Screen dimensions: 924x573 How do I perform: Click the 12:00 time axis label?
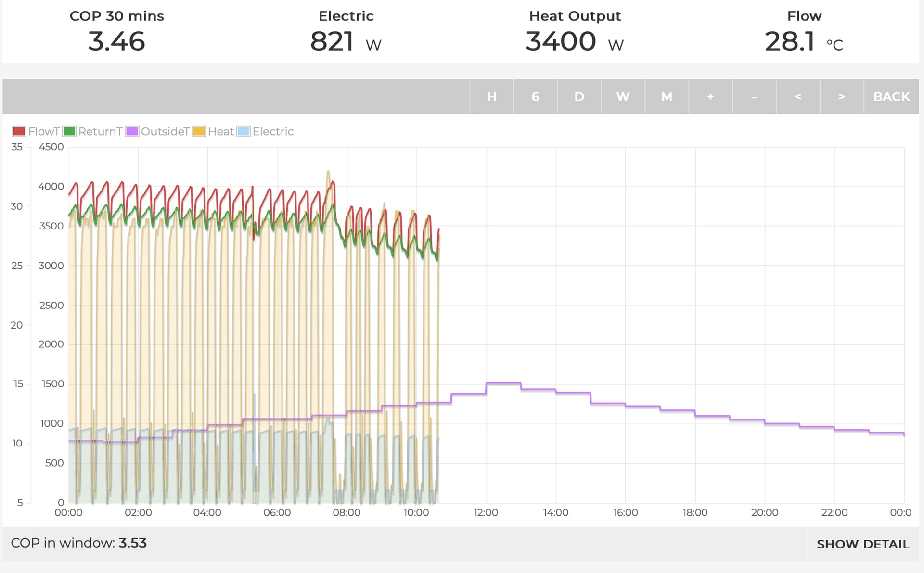click(486, 512)
